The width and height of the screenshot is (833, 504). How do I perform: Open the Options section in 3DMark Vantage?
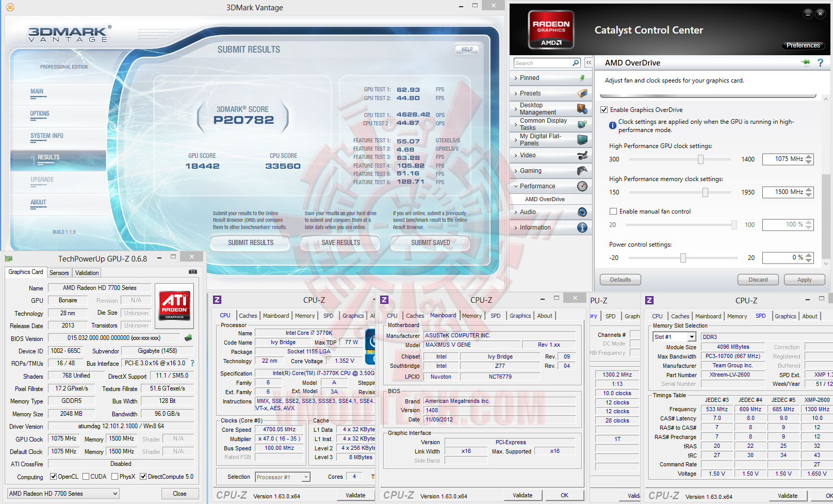(40, 114)
